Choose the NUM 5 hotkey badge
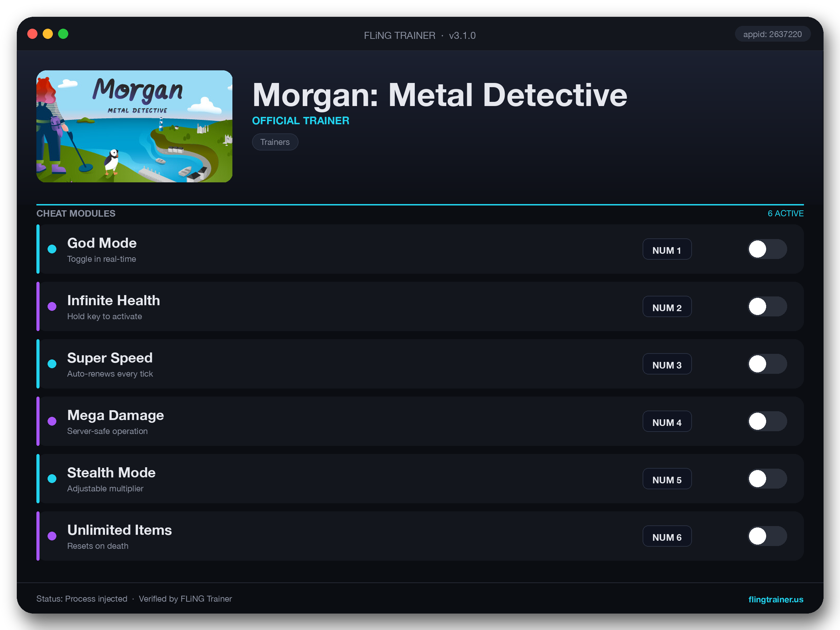 pyautogui.click(x=667, y=478)
